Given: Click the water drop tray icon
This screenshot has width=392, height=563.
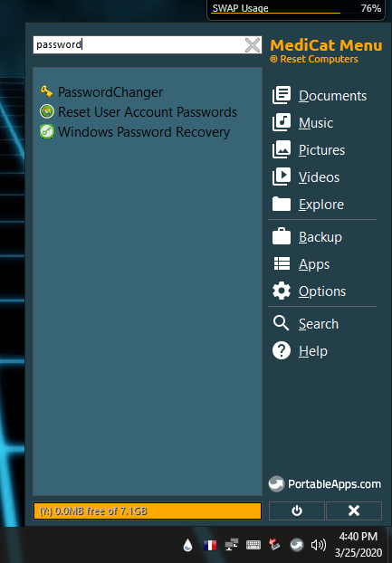Looking at the screenshot, I should (x=187, y=546).
